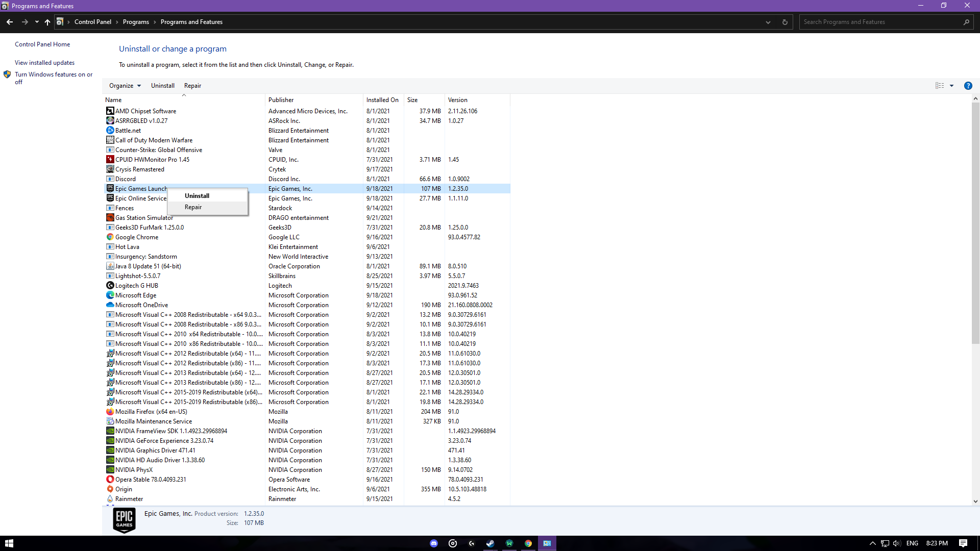Open Steam from the taskbar
The image size is (980, 551).
(x=490, y=543)
